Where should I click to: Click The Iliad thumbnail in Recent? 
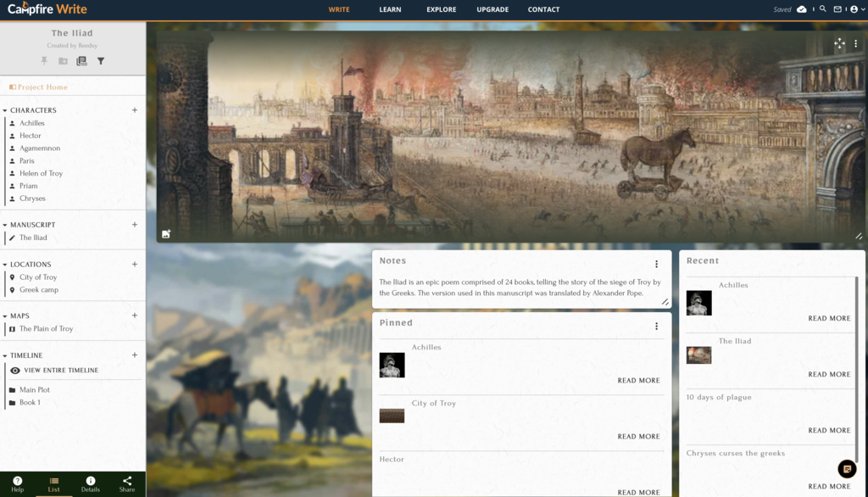(698, 355)
